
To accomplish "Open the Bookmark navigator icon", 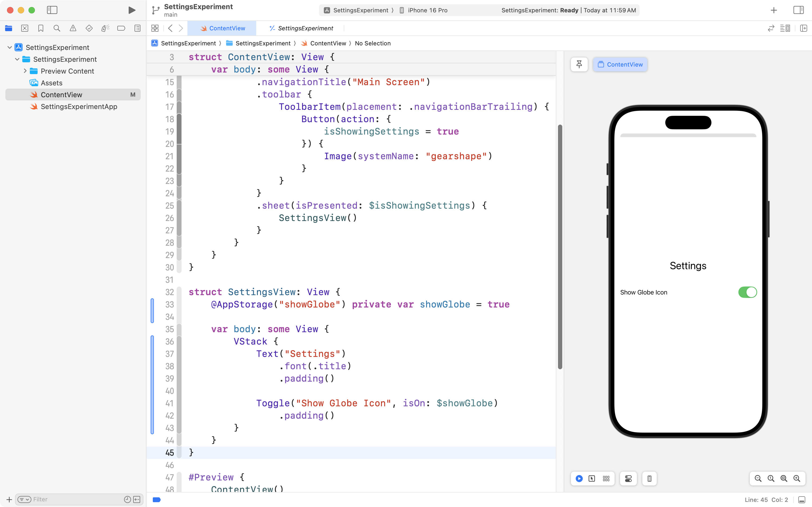I will tap(41, 28).
